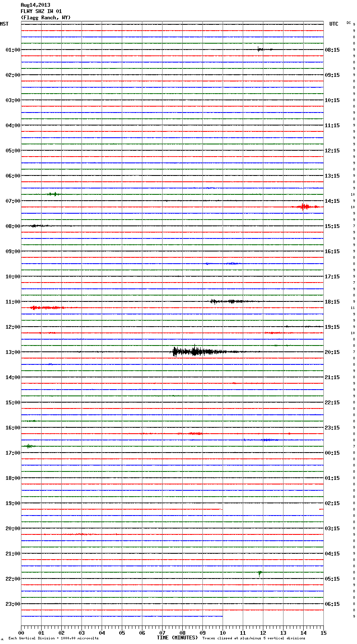Click minute 00 on the bottom axis
The image size is (357, 644).
point(21,633)
